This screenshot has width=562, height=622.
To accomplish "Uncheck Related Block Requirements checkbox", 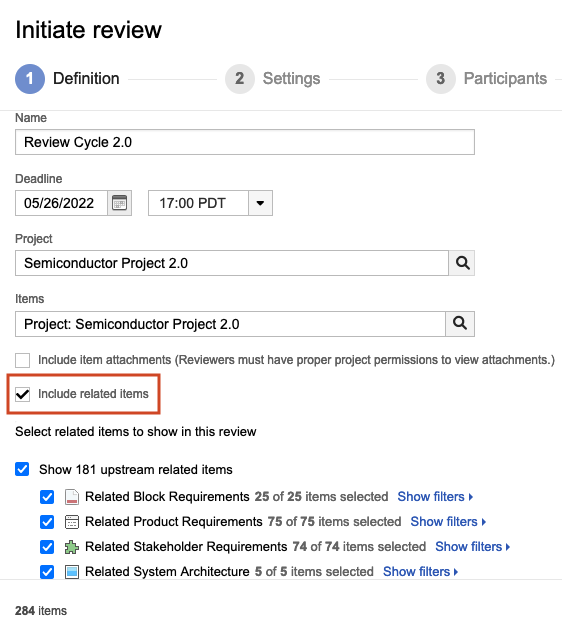I will 47,497.
